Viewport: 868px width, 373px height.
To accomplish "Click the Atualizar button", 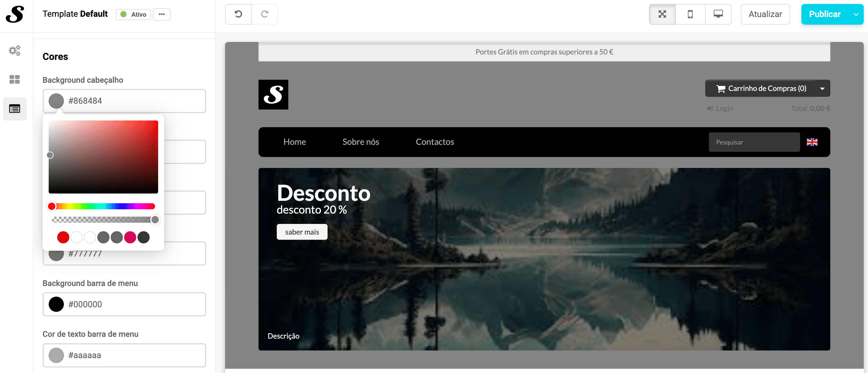I will (x=765, y=14).
